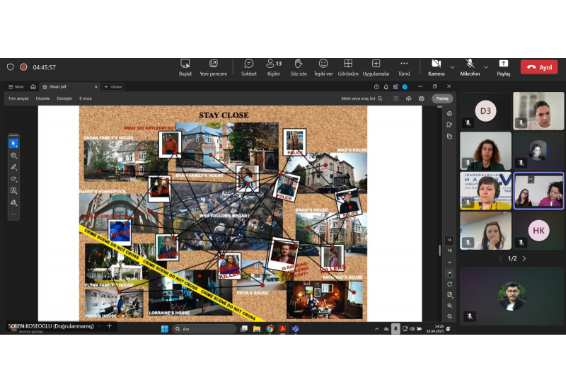The height and width of the screenshot is (392, 566).
Task: Click the Oluştur create button
Action: (x=113, y=86)
